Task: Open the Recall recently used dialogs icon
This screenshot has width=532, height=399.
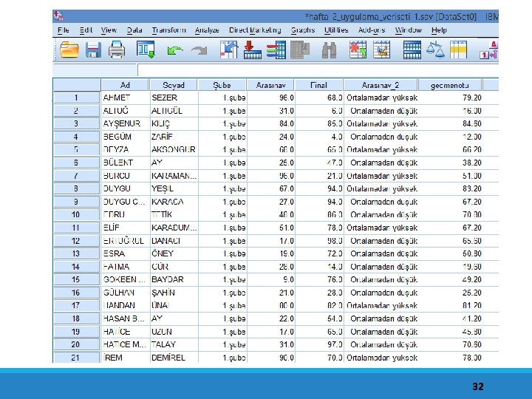Action: (x=146, y=50)
